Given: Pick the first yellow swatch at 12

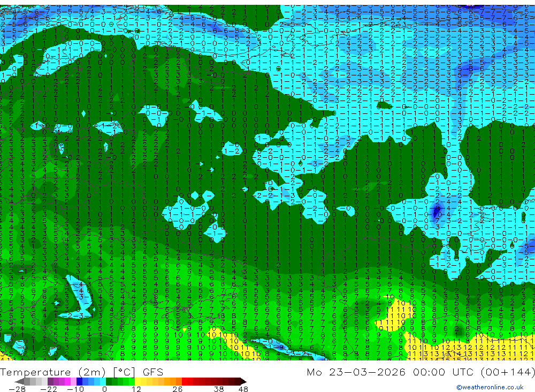Looking at the screenshot, I should 138,382.
